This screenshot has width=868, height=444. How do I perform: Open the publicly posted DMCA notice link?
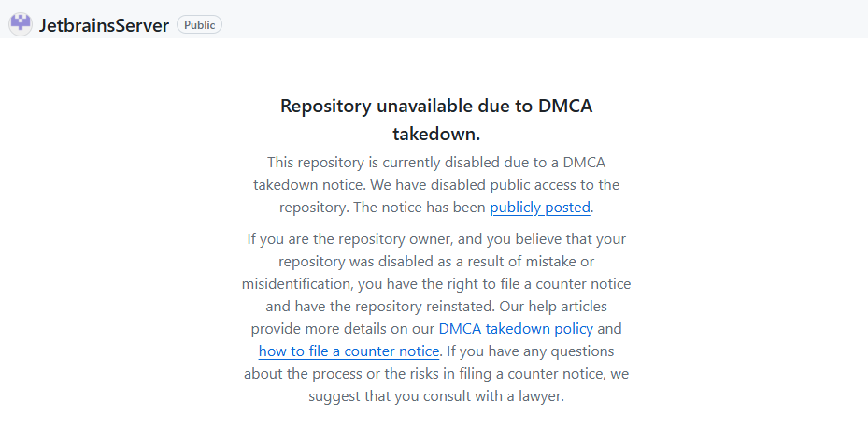540,208
